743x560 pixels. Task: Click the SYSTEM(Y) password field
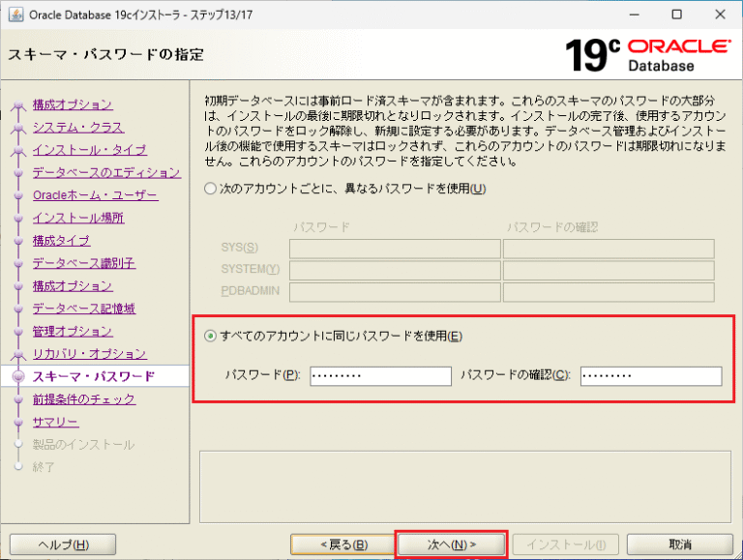[395, 271]
